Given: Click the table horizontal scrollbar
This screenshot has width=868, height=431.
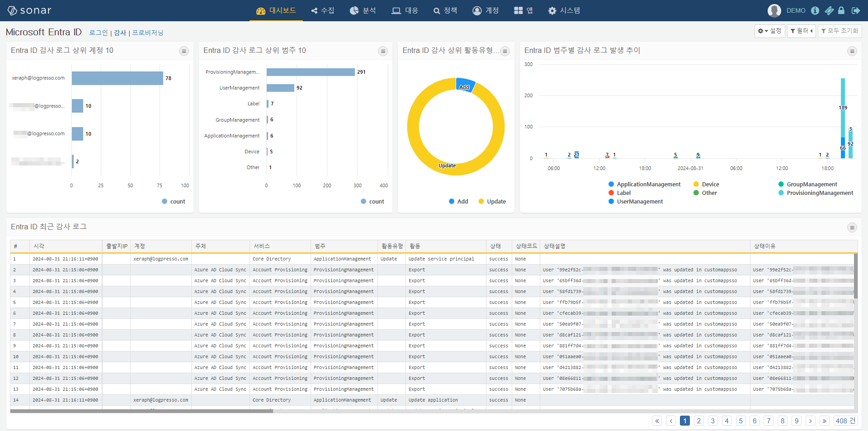Looking at the screenshot, I should click(x=142, y=411).
